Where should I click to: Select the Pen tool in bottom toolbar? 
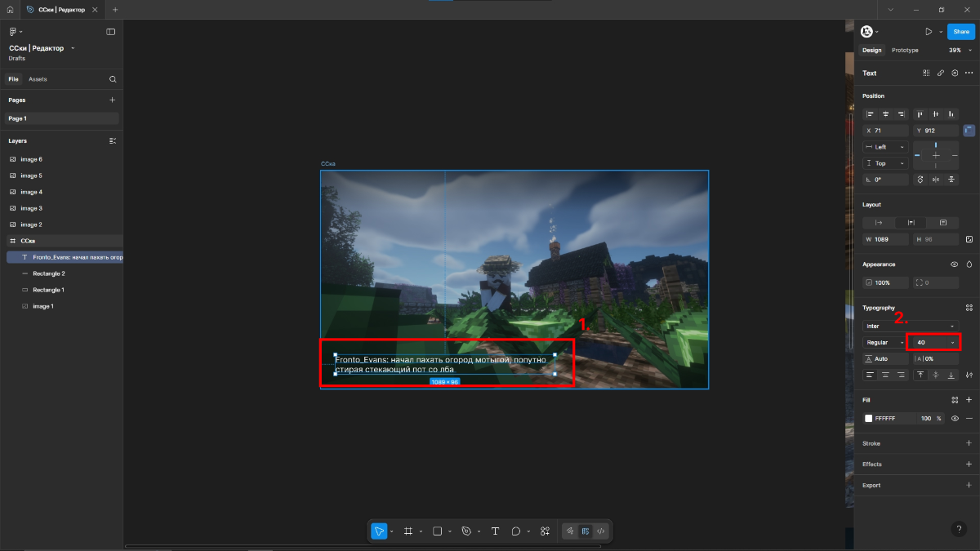466,531
